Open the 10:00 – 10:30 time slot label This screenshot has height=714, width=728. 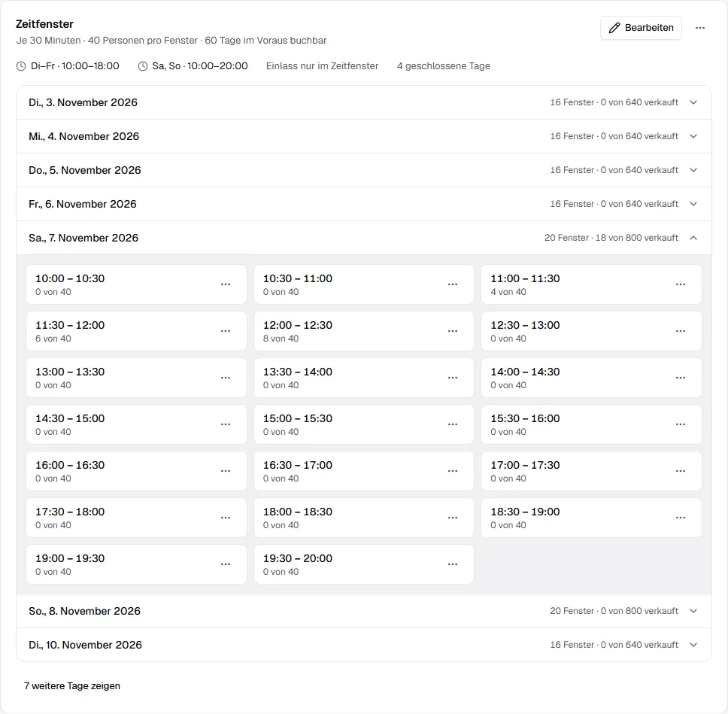click(70, 278)
